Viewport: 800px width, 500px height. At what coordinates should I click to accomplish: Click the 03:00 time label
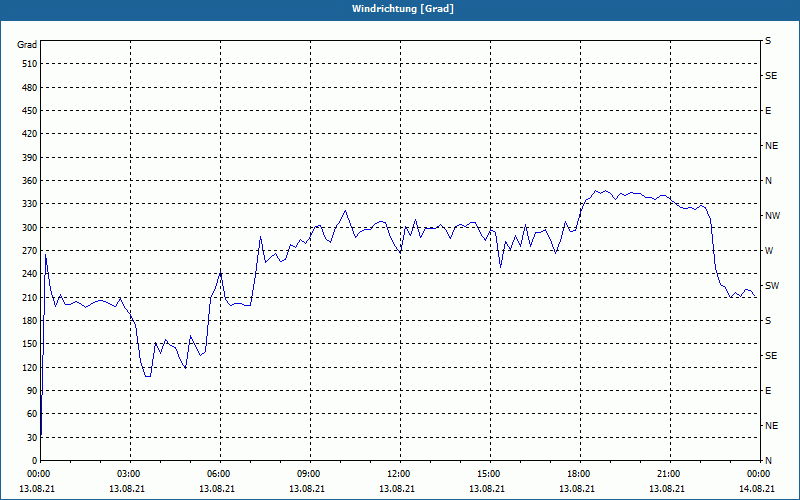131,474
